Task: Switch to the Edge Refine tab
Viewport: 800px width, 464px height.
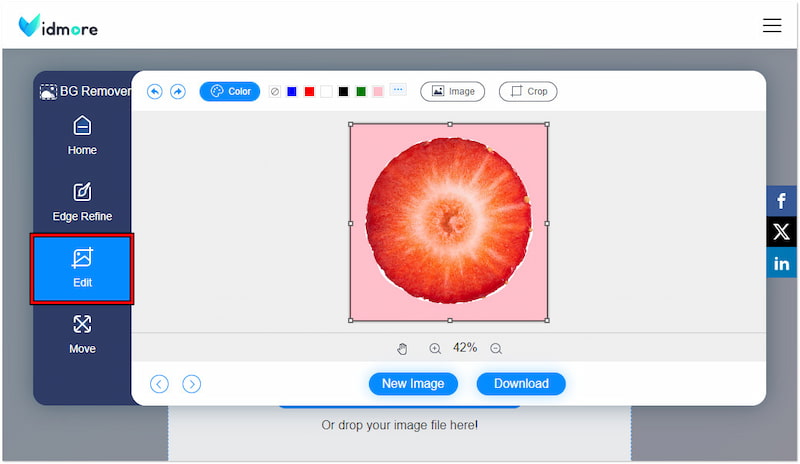Action: [82, 201]
